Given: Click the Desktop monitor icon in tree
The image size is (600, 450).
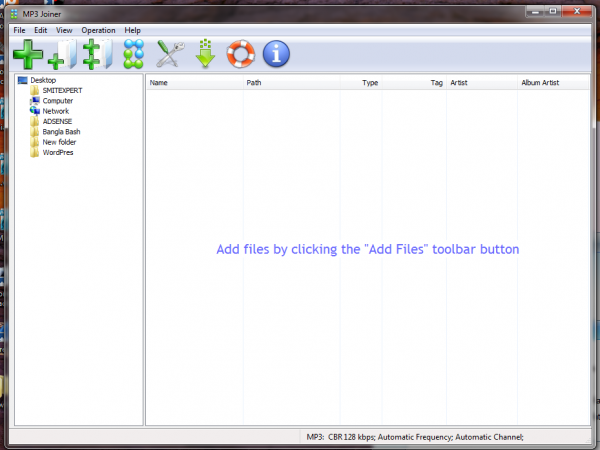Looking at the screenshot, I should point(23,80).
